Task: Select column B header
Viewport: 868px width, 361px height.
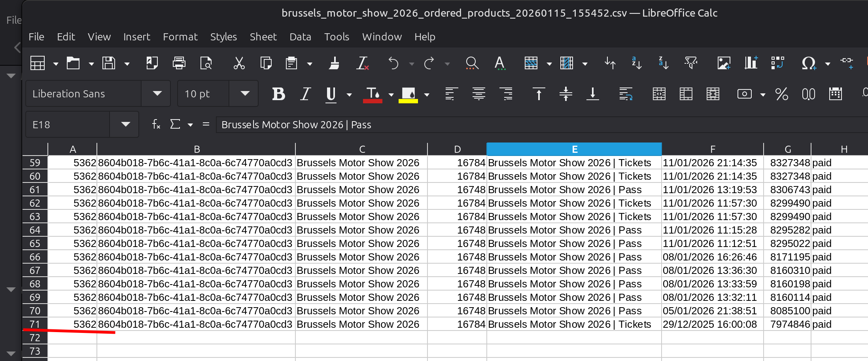Action: (197, 149)
